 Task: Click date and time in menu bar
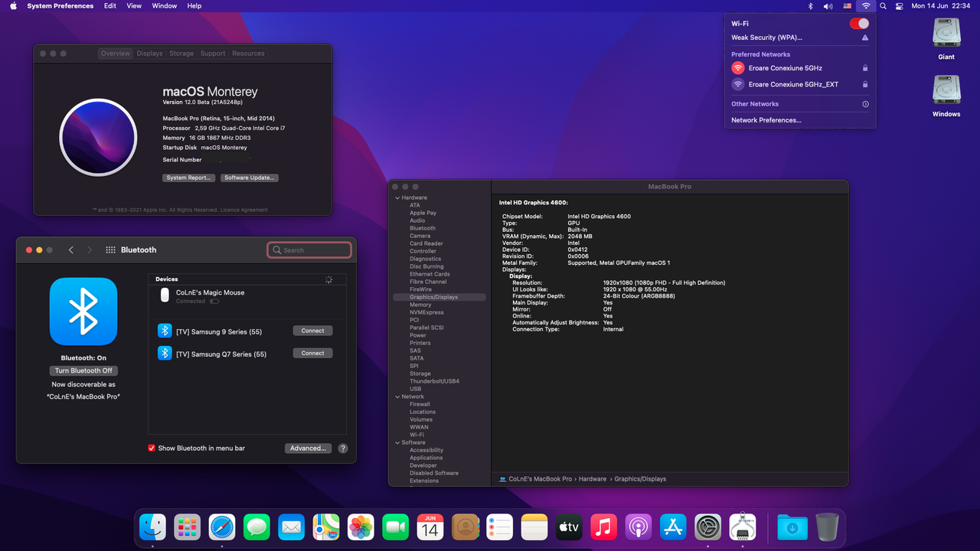[x=941, y=5]
